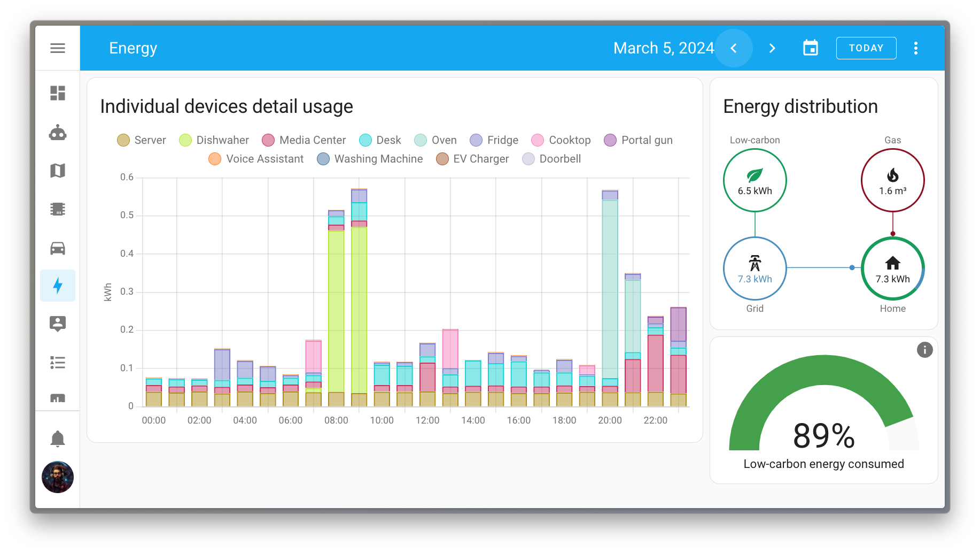Click your user avatar at sidebar bottom
The image size is (980, 553).
coord(57,477)
